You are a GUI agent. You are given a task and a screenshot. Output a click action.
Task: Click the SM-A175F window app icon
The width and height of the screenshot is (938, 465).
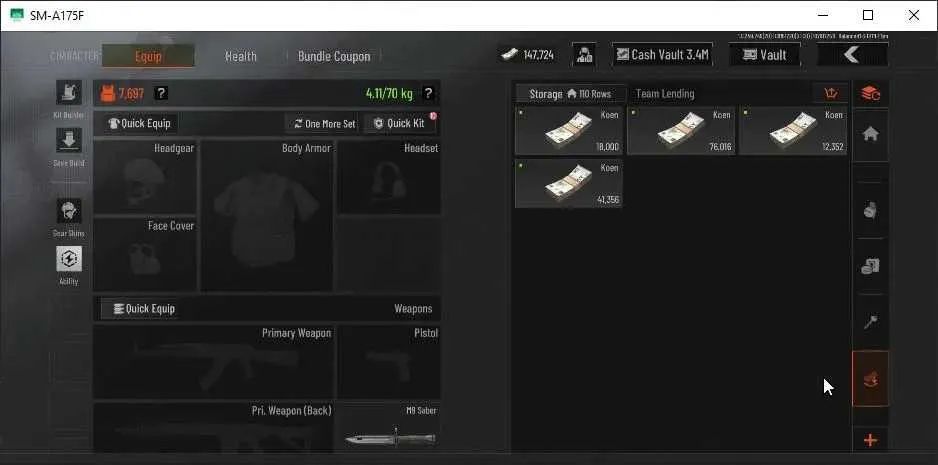17,16
